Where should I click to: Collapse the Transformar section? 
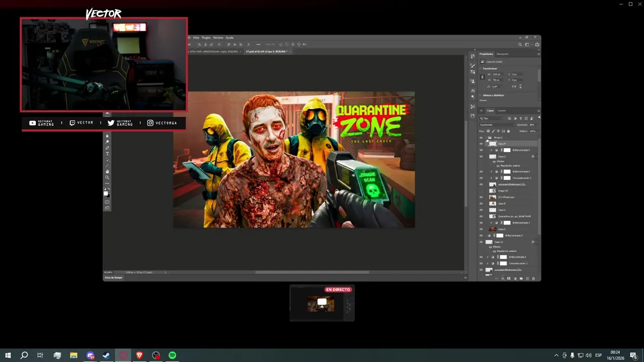pos(480,68)
